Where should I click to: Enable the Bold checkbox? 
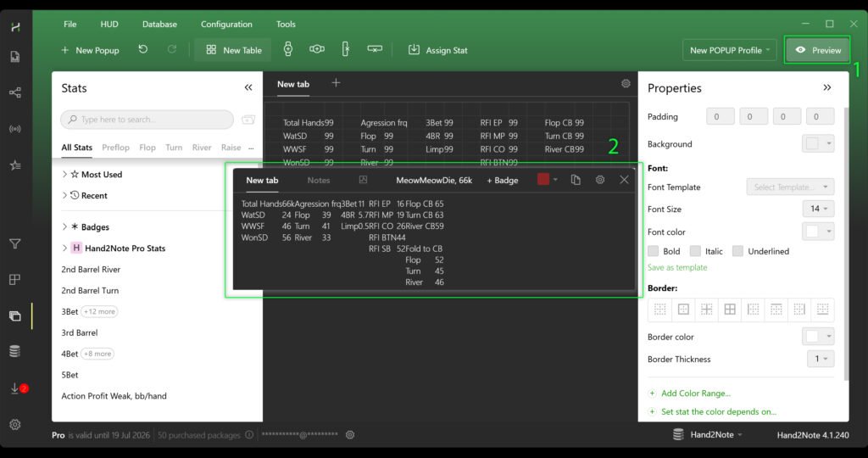[654, 251]
